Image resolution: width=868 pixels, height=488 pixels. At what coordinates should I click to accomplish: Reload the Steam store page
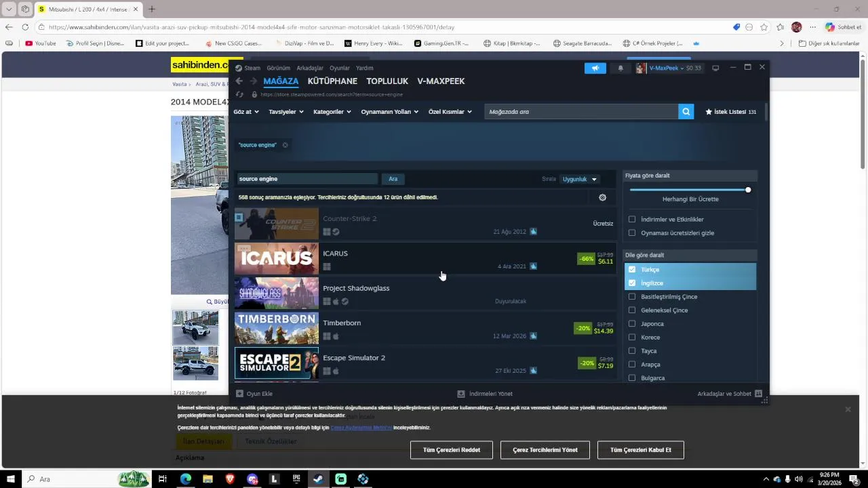point(239,94)
